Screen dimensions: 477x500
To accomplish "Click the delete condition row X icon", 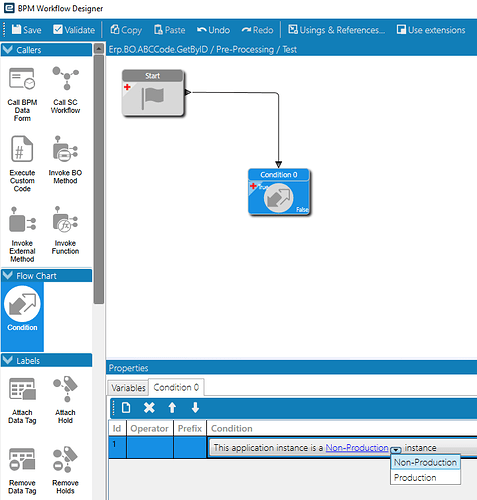I will tap(149, 407).
